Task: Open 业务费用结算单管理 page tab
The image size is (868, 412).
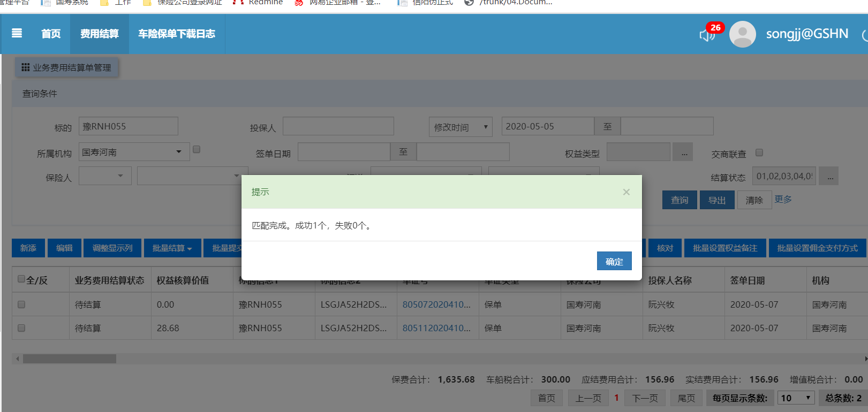Action: 66,67
